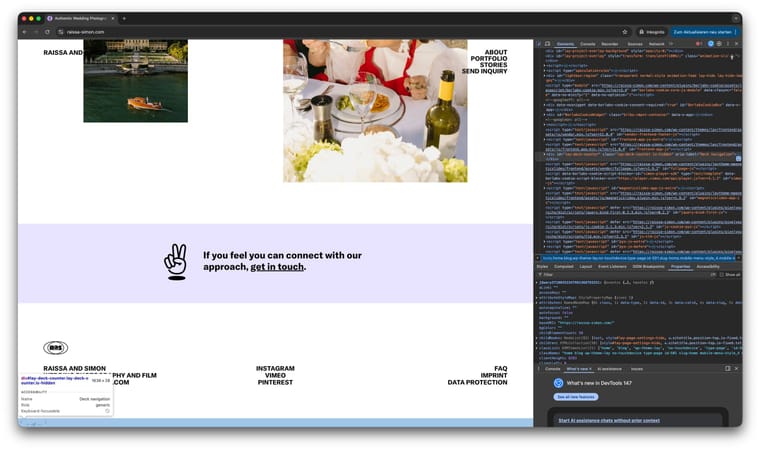Expand the children HTMLCollection property
The height and width of the screenshot is (450, 760).
pyautogui.click(x=537, y=343)
